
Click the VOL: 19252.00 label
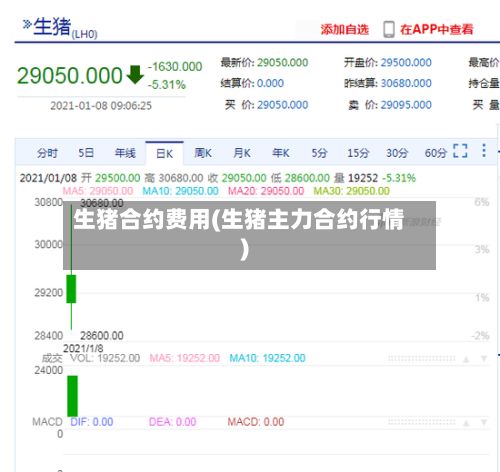[105, 358]
